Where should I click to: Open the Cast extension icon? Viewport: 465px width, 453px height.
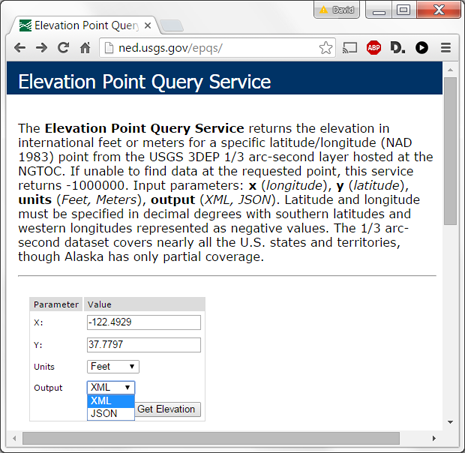(350, 48)
